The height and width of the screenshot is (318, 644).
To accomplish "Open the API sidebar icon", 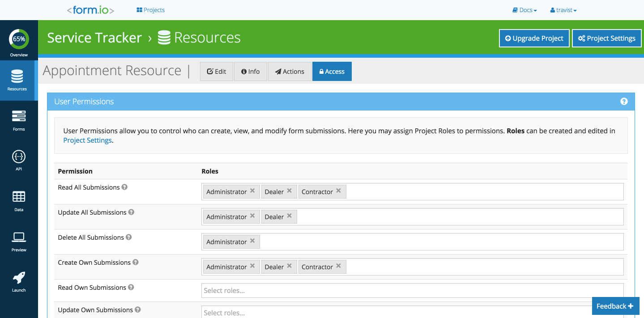I will [19, 157].
